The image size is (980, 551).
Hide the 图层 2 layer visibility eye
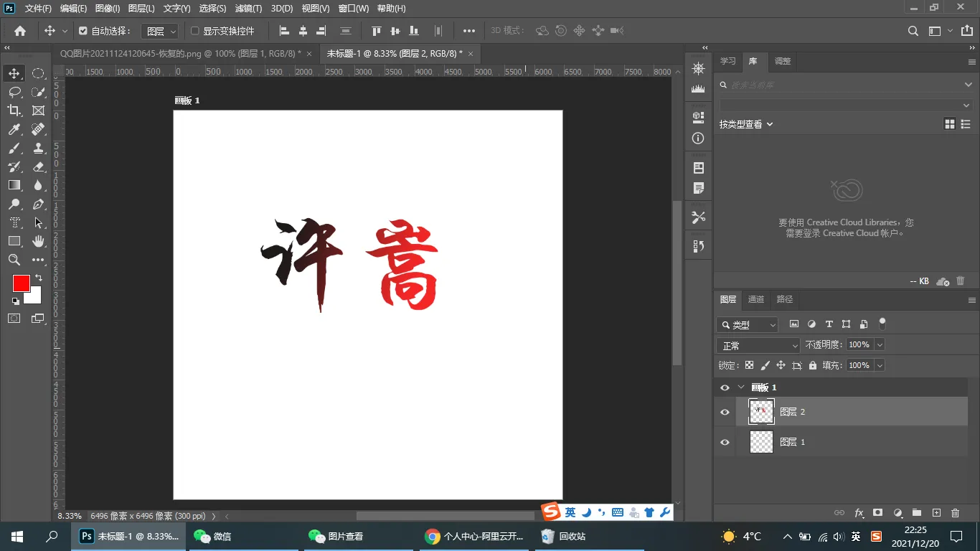(725, 412)
